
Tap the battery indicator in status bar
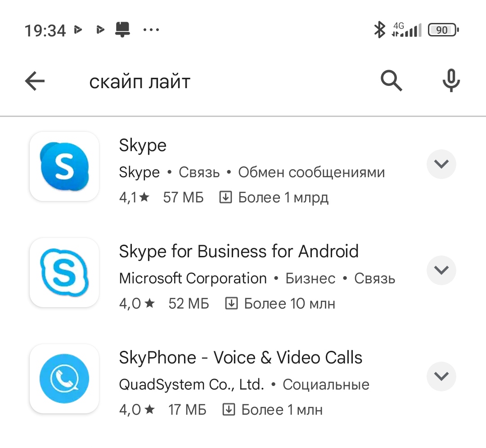pyautogui.click(x=443, y=30)
